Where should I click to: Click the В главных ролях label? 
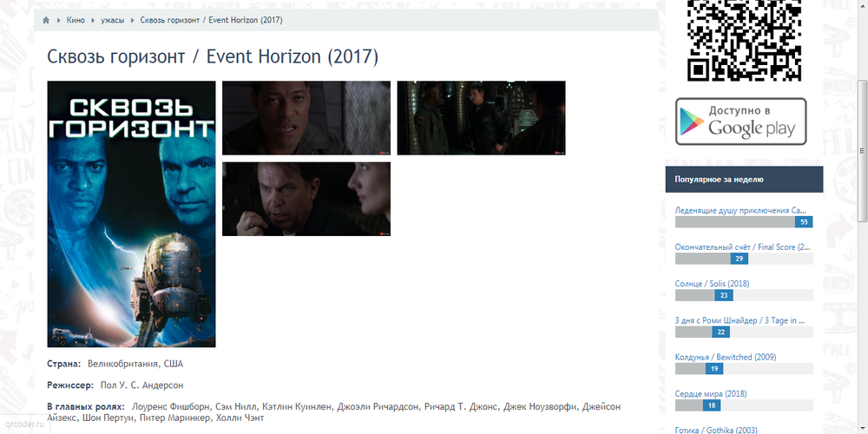point(86,407)
